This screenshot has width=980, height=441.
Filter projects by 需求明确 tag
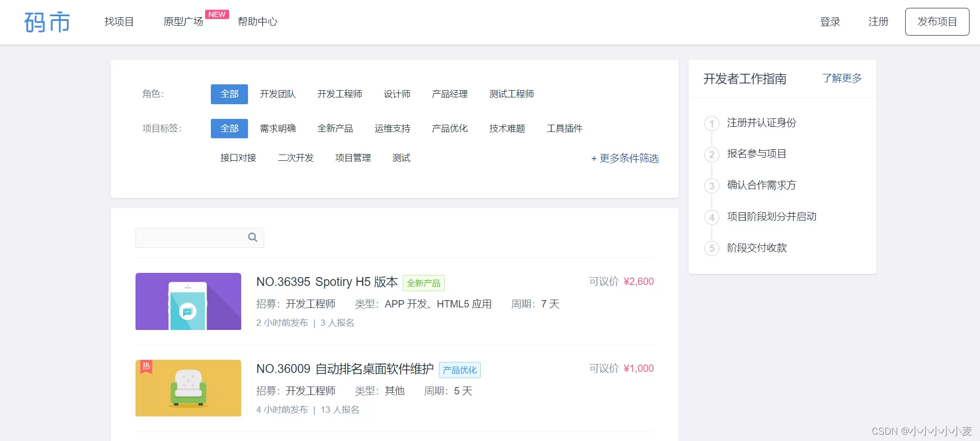278,129
